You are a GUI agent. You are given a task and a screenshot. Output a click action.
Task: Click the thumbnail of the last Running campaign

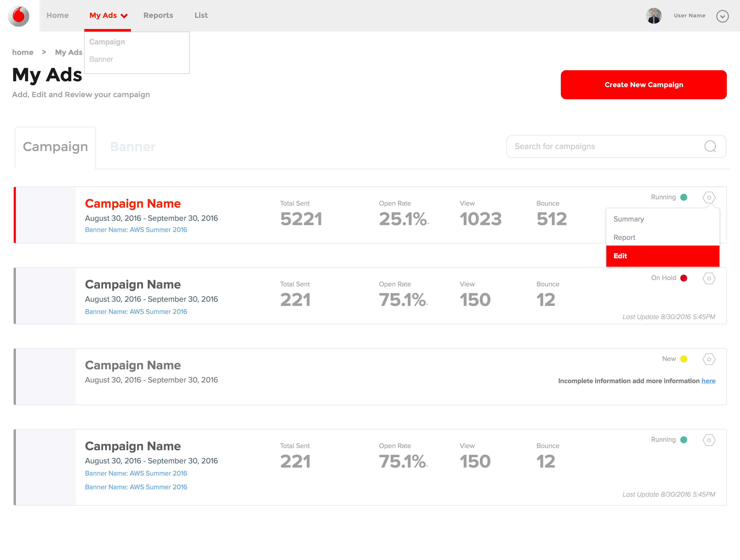click(x=46, y=467)
